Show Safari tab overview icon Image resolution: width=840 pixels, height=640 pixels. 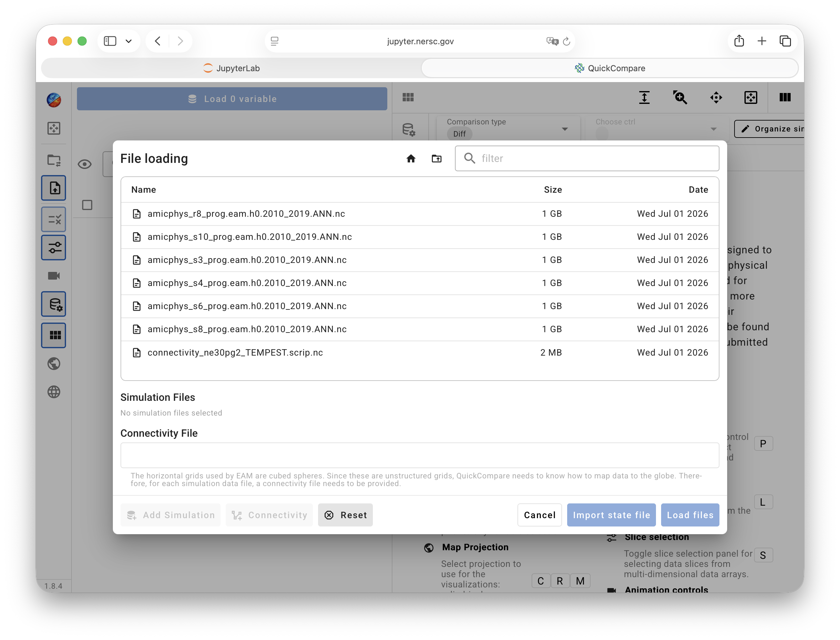785,41
